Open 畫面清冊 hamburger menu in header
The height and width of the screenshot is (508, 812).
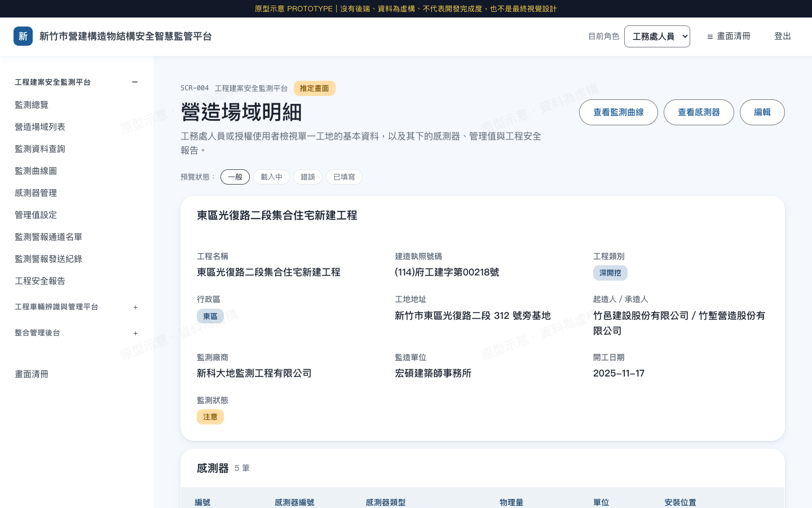pos(729,36)
